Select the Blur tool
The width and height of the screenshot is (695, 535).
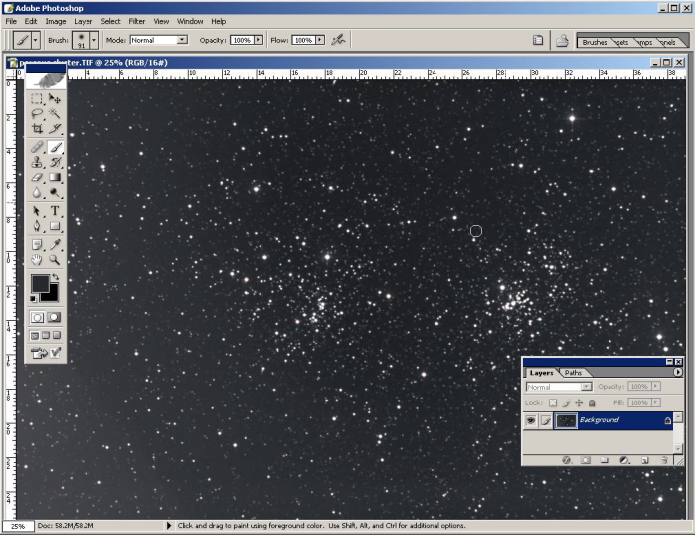click(x=37, y=192)
